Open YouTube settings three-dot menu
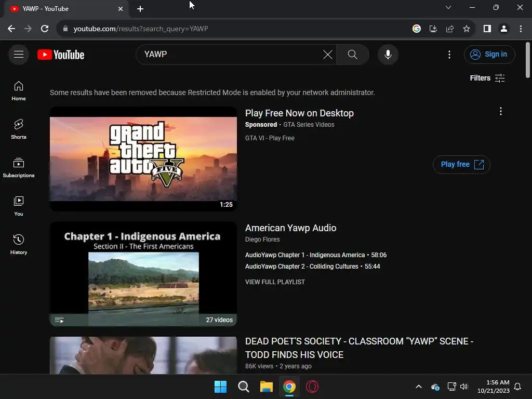The width and height of the screenshot is (532, 399). point(449,54)
